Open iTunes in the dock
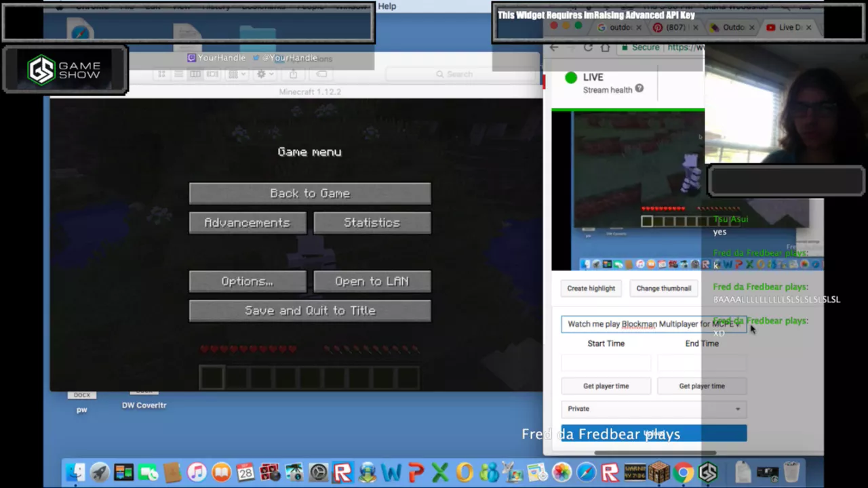Image resolution: width=868 pixels, height=488 pixels. (x=197, y=472)
